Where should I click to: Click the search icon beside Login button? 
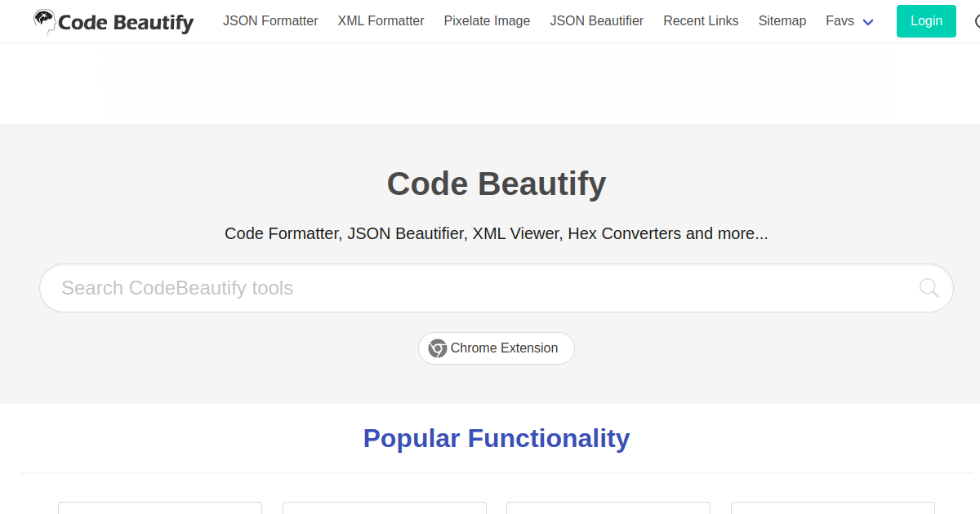(x=978, y=21)
